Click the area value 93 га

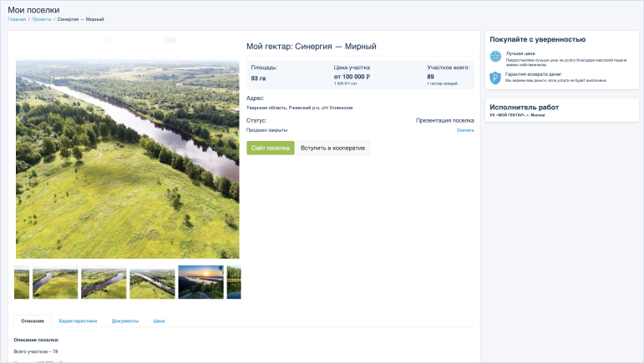click(258, 78)
